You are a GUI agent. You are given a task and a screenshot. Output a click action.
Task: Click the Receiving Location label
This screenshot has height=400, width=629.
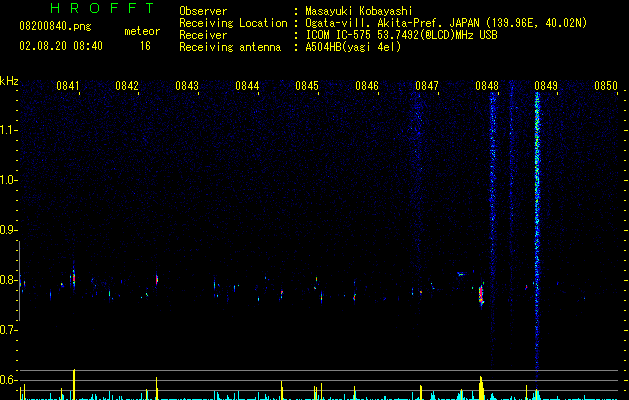coord(233,23)
